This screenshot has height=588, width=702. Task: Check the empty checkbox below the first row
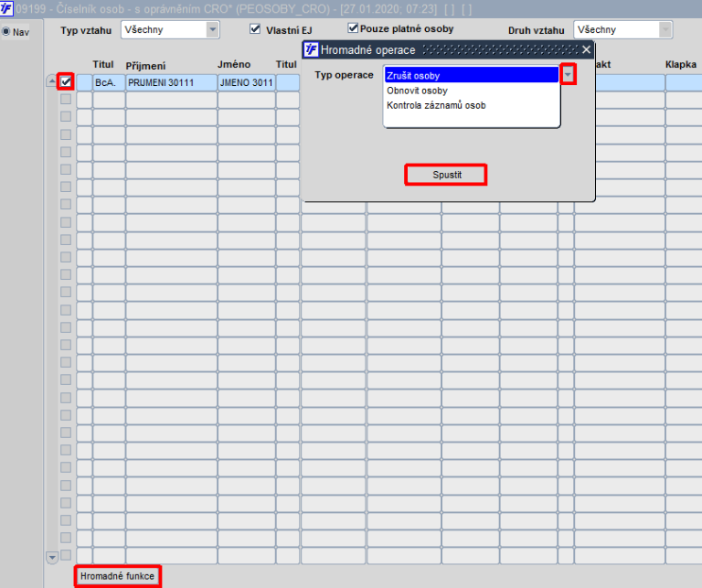click(66, 99)
